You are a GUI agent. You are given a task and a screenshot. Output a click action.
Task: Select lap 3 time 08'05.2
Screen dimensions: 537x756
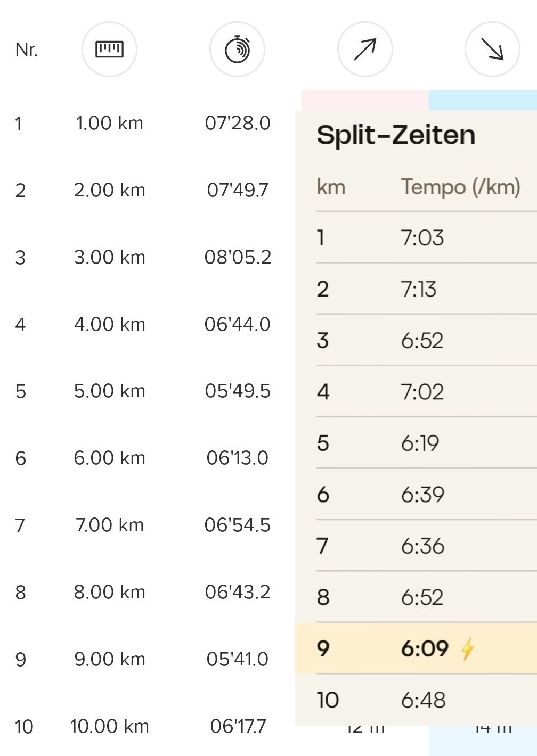point(238,257)
